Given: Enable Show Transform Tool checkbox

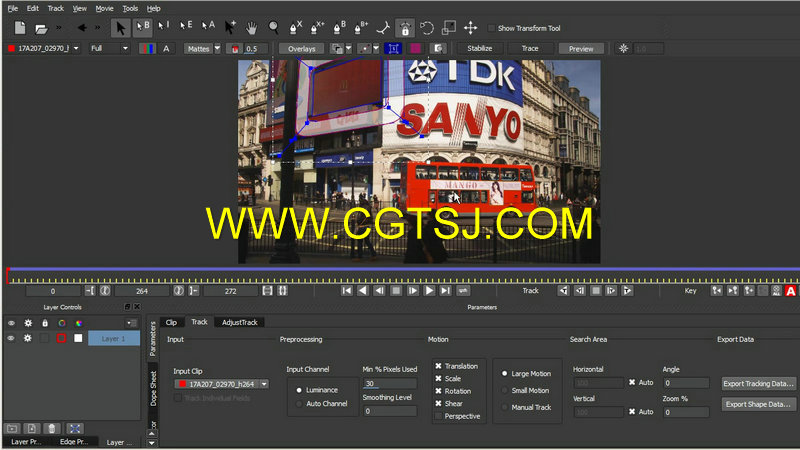Looking at the screenshot, I should click(x=491, y=28).
